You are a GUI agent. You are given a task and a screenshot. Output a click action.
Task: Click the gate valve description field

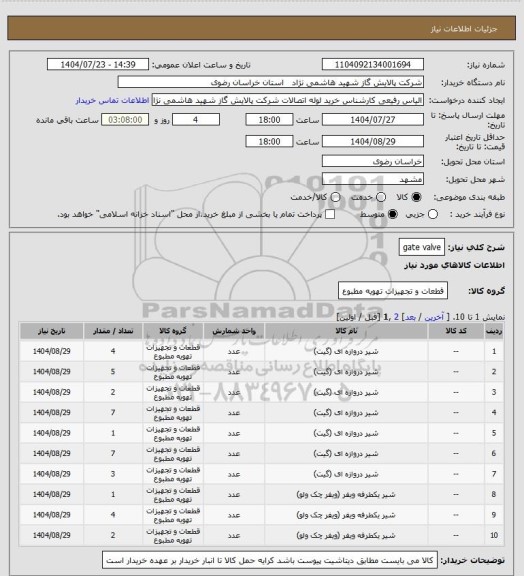(x=421, y=247)
